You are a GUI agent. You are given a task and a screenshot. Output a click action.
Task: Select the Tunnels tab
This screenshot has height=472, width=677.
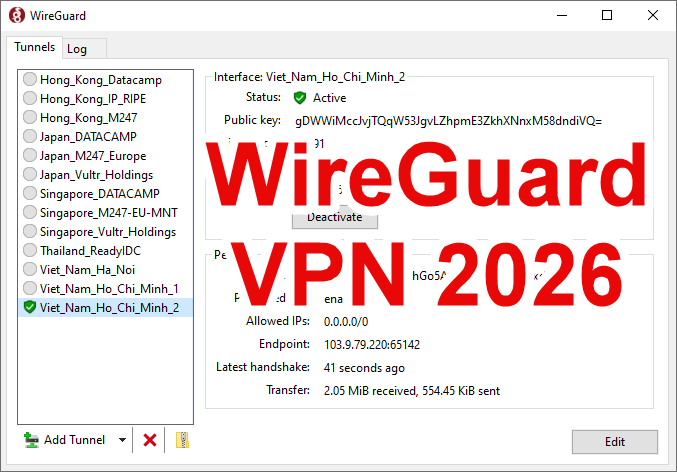34,48
